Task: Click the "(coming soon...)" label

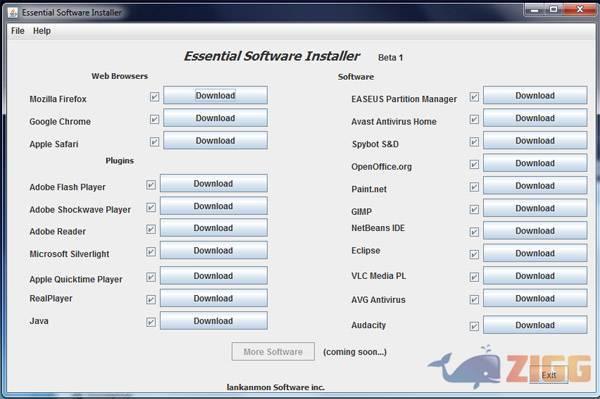Action: [355, 352]
